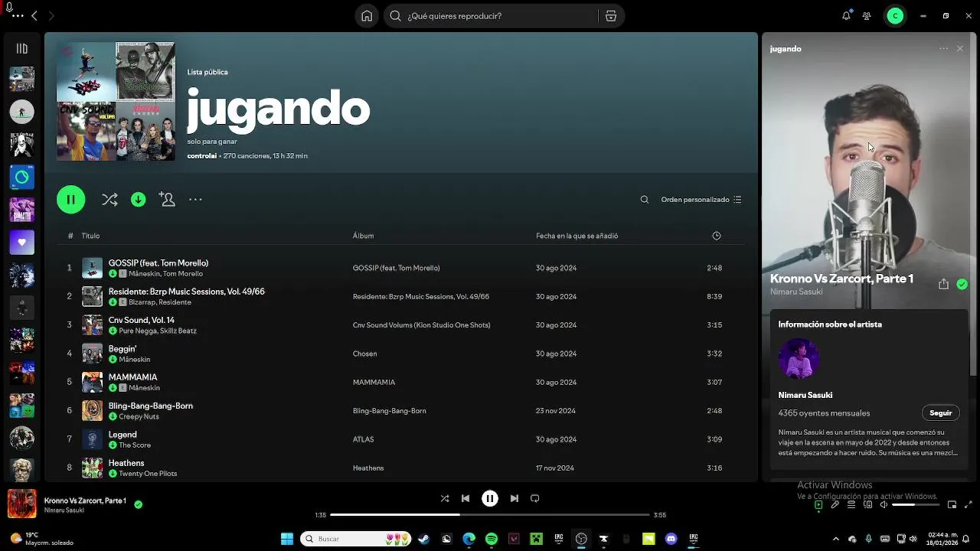Image resolution: width=980 pixels, height=551 pixels.
Task: Pause playback in the player bar
Action: 490,498
